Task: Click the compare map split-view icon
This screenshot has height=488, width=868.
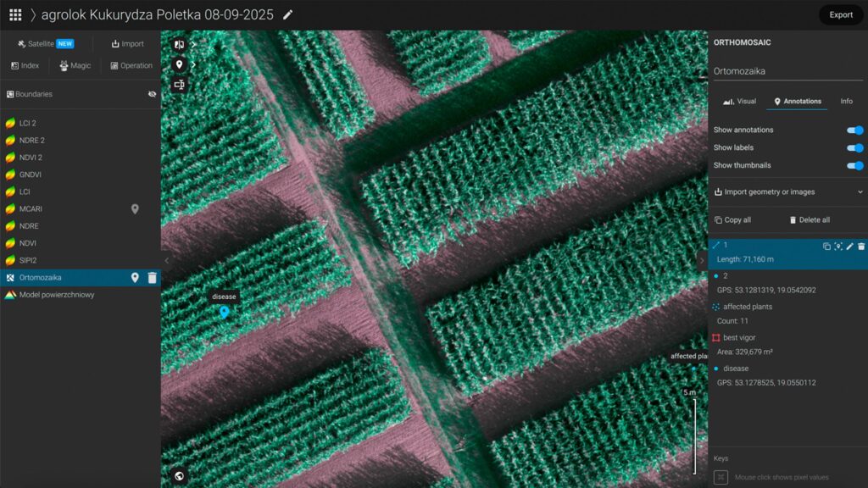Action: click(179, 45)
